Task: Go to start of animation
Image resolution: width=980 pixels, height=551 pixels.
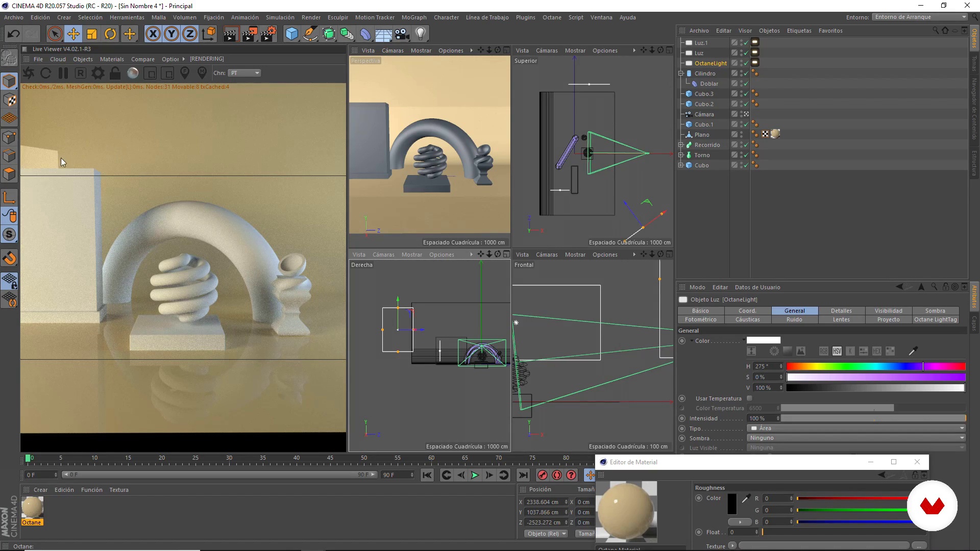Action: (x=427, y=475)
